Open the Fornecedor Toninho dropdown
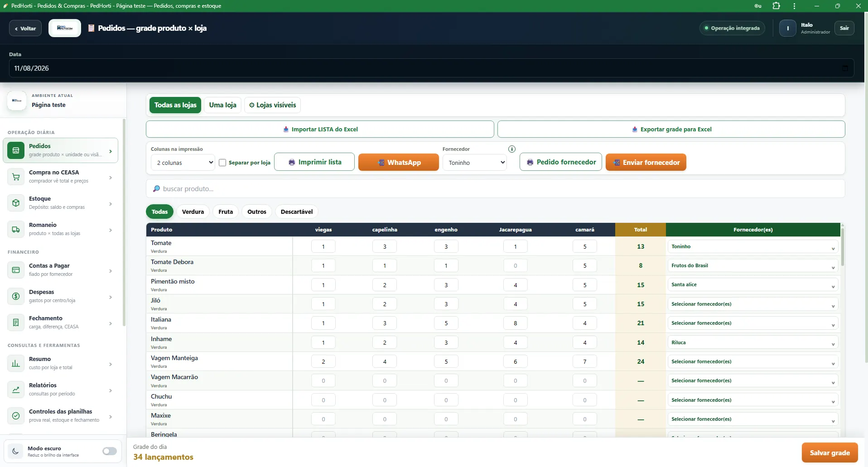 pos(475,163)
